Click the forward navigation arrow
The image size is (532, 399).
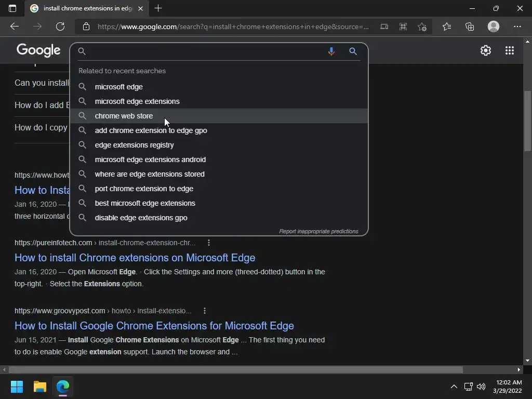37,26
